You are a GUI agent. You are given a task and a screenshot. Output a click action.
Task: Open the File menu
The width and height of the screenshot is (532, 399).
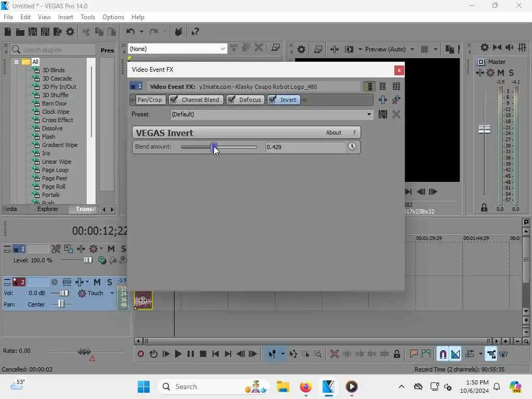point(8,17)
